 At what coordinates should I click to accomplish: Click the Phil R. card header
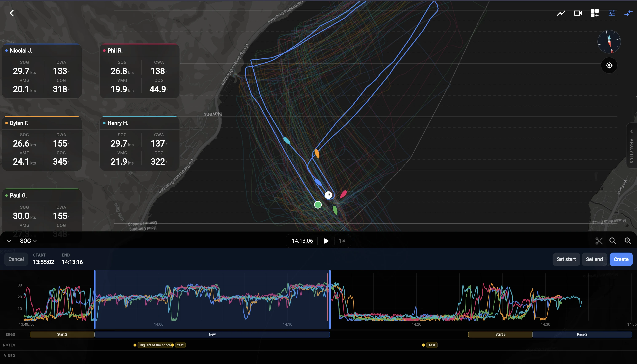tap(139, 51)
